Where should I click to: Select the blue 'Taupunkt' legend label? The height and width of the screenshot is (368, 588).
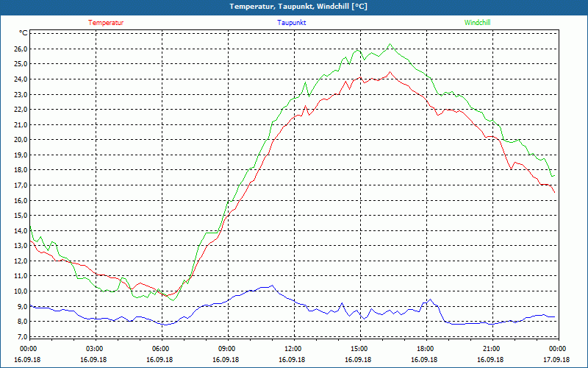[291, 23]
